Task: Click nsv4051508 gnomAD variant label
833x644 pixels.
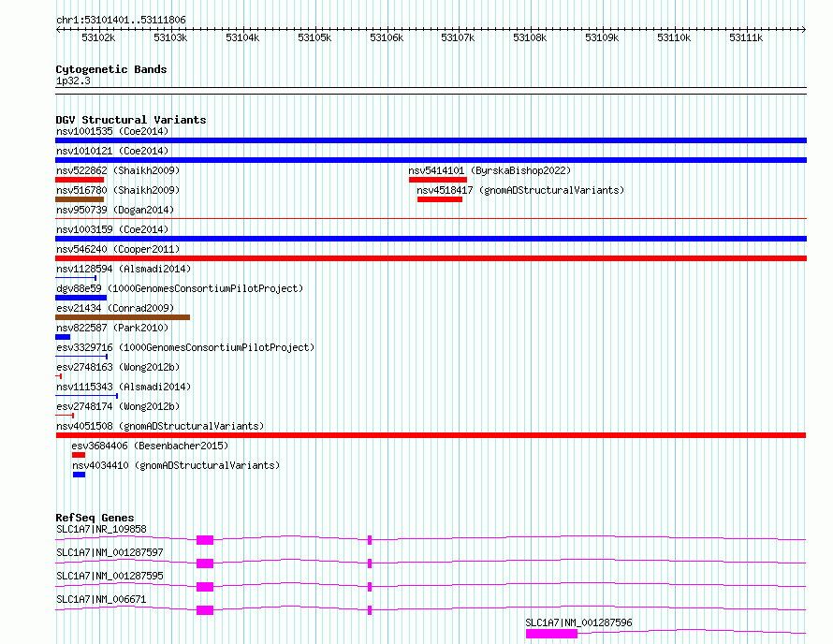Action: pyautogui.click(x=160, y=426)
